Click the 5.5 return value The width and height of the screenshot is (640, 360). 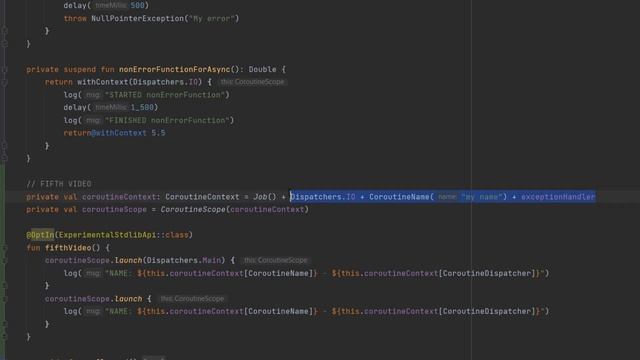[158, 133]
